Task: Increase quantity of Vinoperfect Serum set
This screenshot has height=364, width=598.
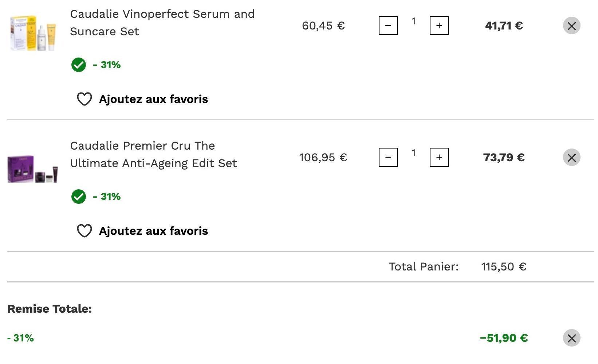Action: click(439, 25)
